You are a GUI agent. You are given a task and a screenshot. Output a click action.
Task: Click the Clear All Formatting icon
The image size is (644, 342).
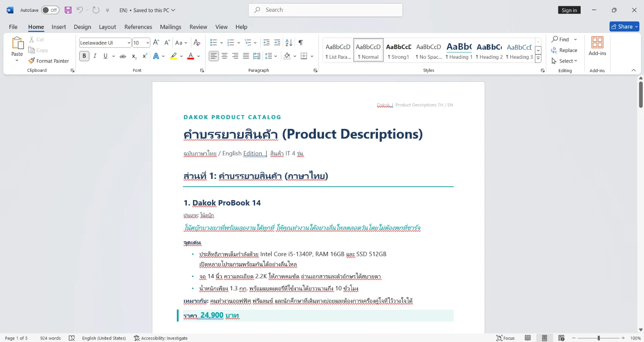pos(197,42)
